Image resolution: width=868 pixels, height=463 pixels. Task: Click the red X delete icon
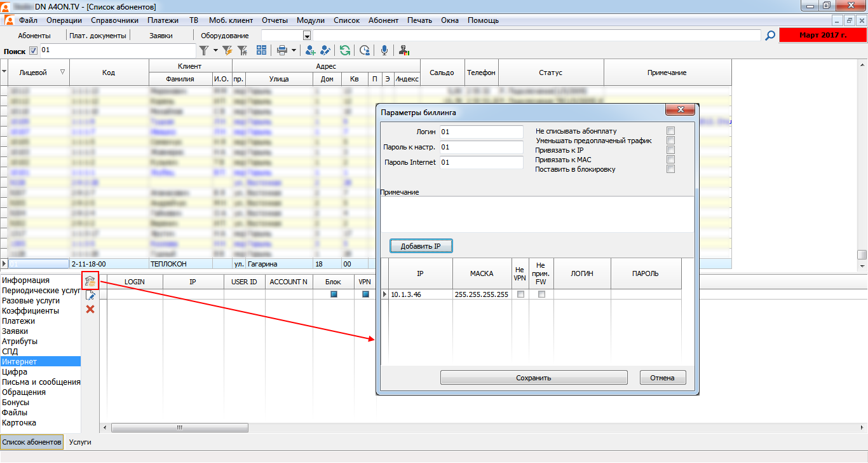click(x=90, y=309)
